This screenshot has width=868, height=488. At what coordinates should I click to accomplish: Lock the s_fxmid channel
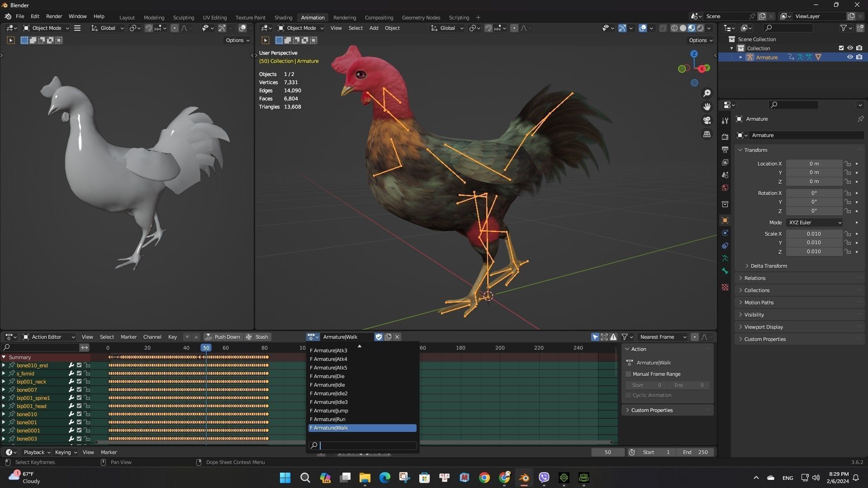87,374
